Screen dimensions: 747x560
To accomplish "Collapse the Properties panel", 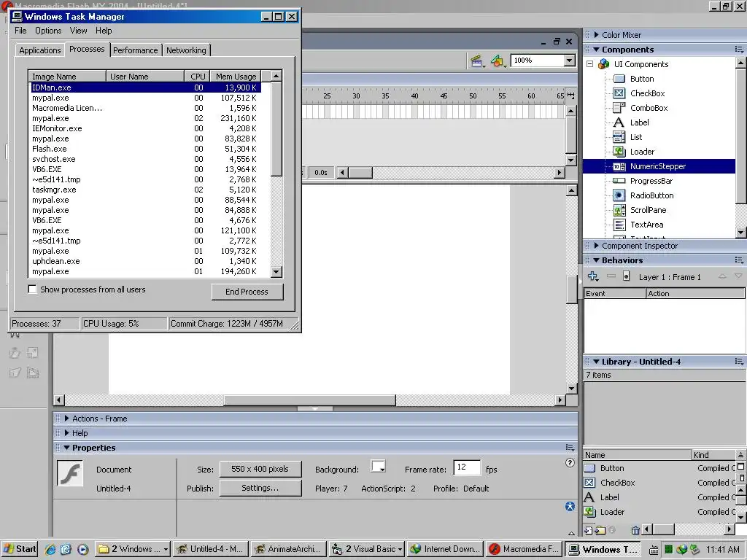I will click(x=66, y=448).
